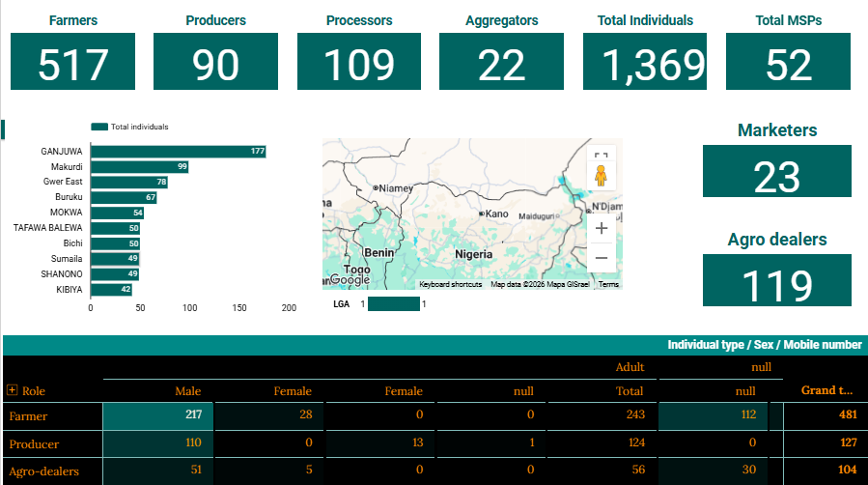This screenshot has width=868, height=485.
Task: Zoom in on the map
Action: 602,228
